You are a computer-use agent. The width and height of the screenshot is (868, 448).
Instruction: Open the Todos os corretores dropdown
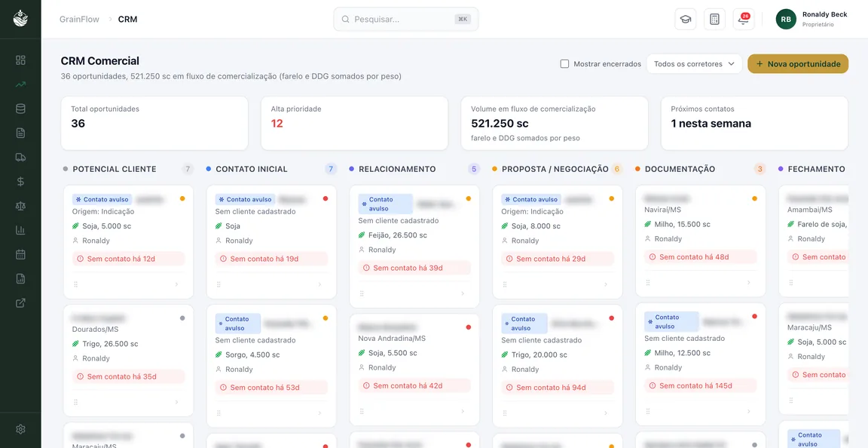point(694,64)
